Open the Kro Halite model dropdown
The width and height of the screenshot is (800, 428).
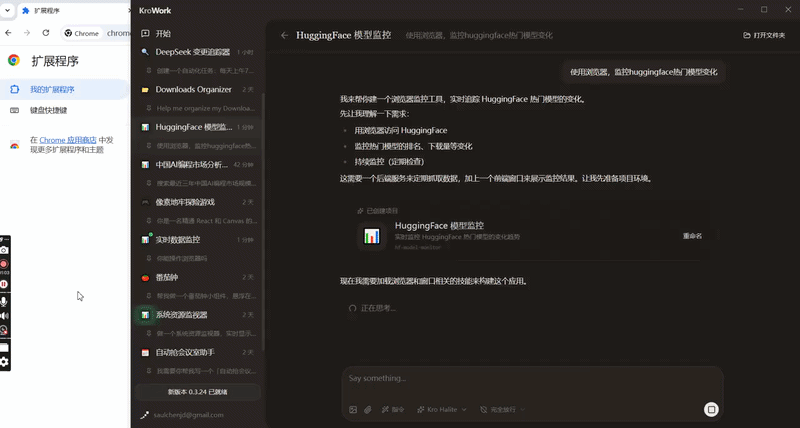coord(442,410)
